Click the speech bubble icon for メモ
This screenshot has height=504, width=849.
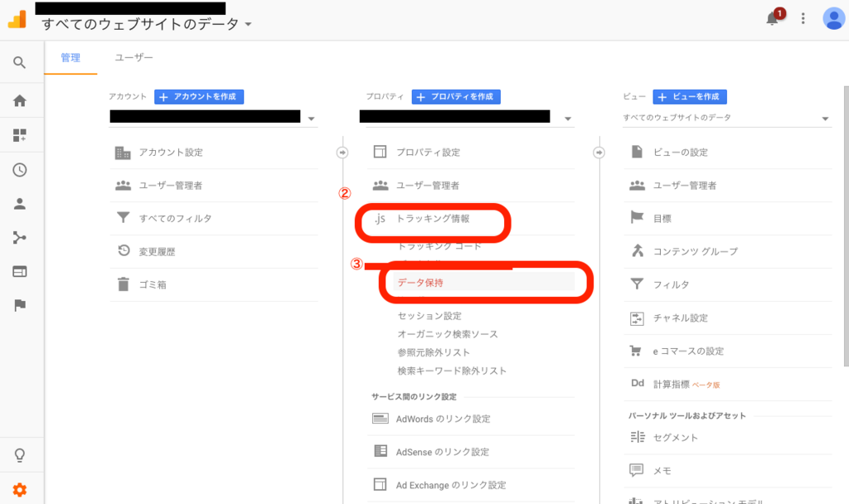636,470
